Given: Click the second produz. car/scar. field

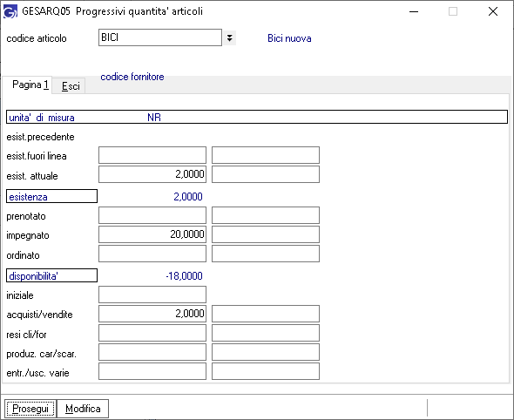Looking at the screenshot, I should tap(266, 352).
